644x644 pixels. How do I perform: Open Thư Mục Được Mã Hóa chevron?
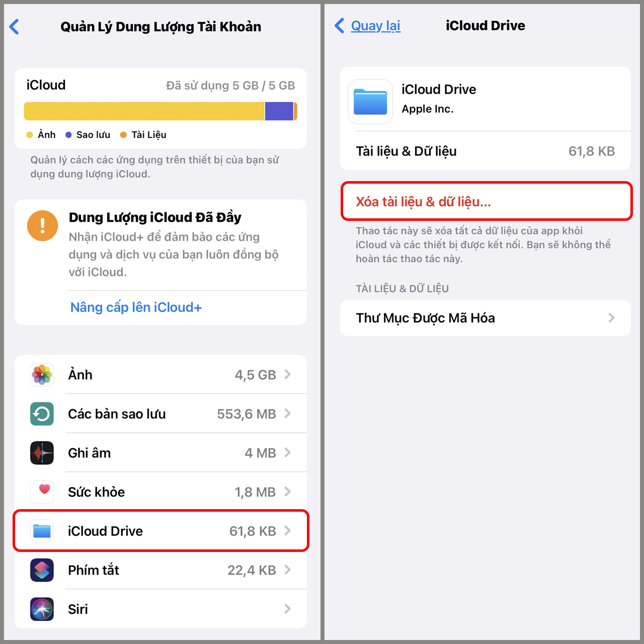point(611,317)
